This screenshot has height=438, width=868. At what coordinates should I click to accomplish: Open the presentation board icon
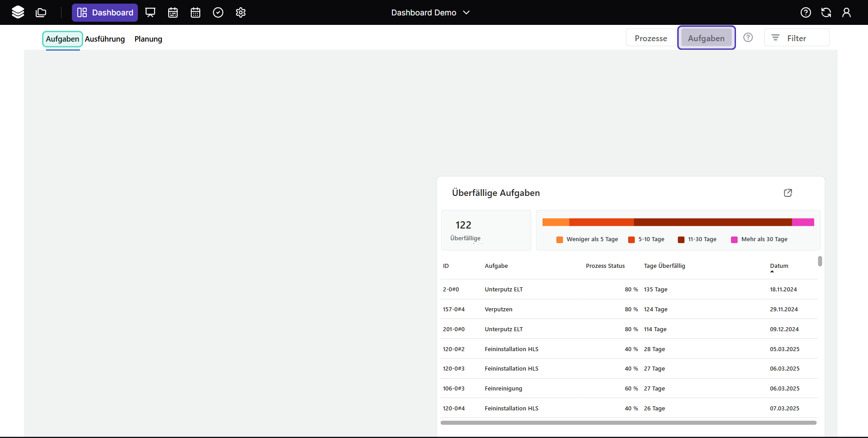[150, 12]
